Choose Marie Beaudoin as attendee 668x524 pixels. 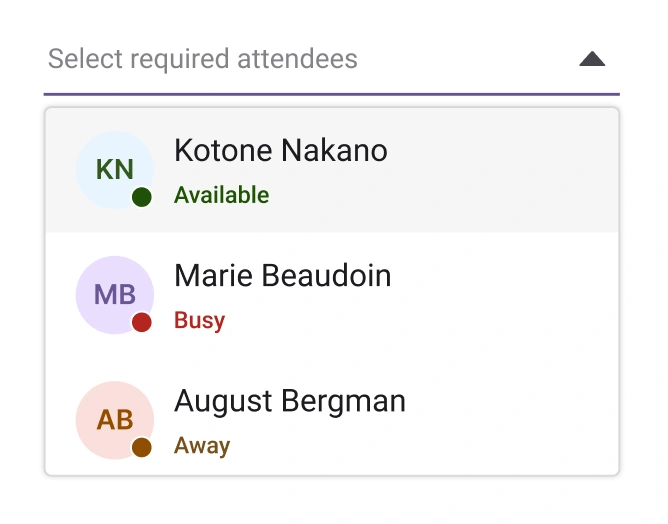click(283, 276)
